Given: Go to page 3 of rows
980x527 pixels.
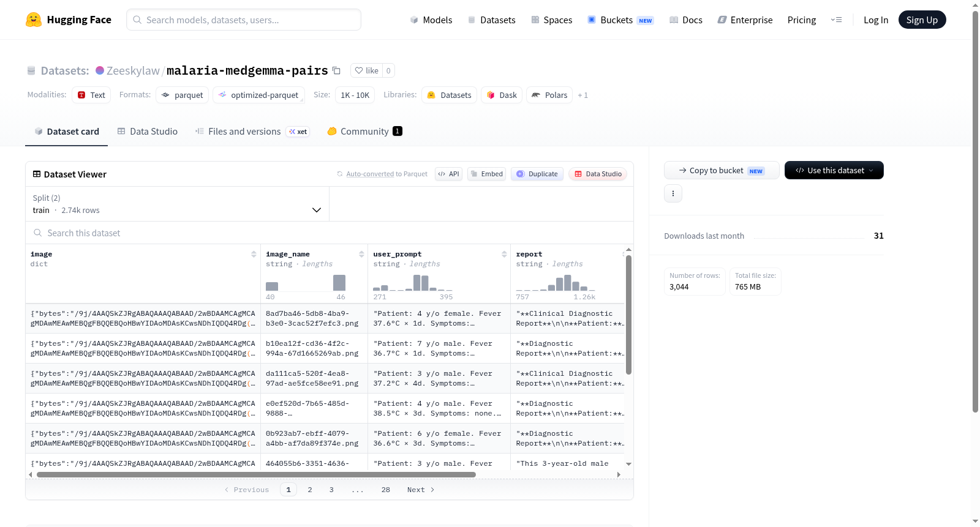Looking at the screenshot, I should [331, 490].
